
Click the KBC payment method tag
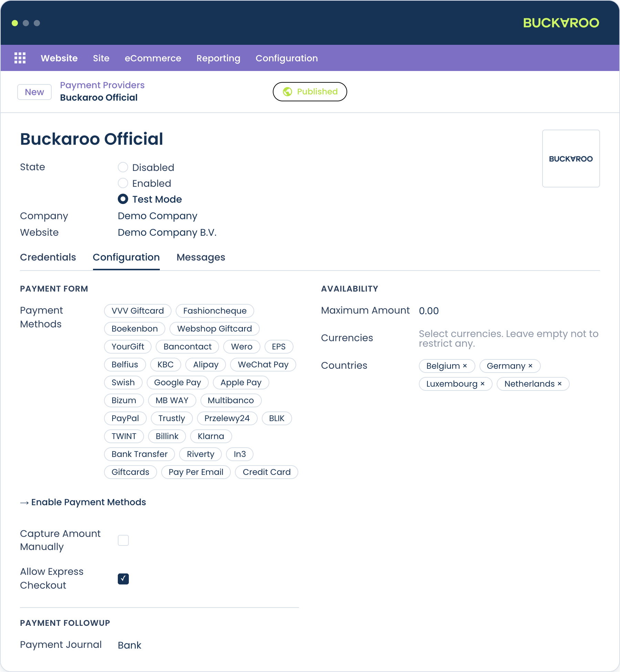166,365
